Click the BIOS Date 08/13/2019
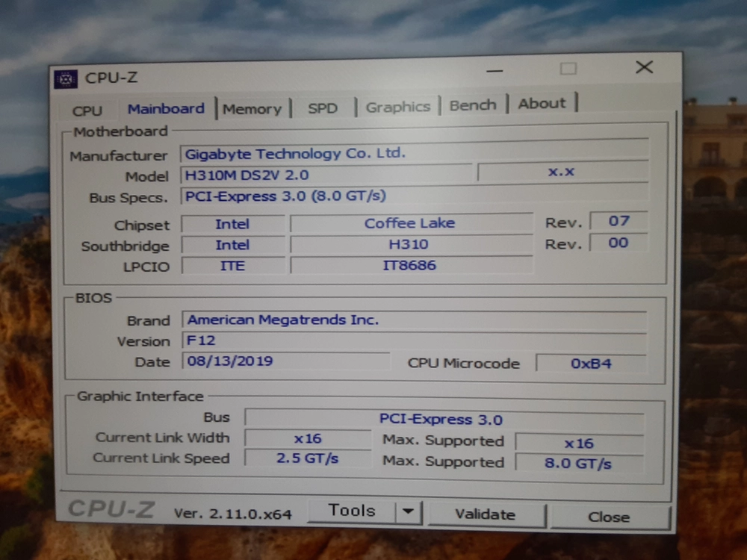747x560 pixels. pos(286,361)
